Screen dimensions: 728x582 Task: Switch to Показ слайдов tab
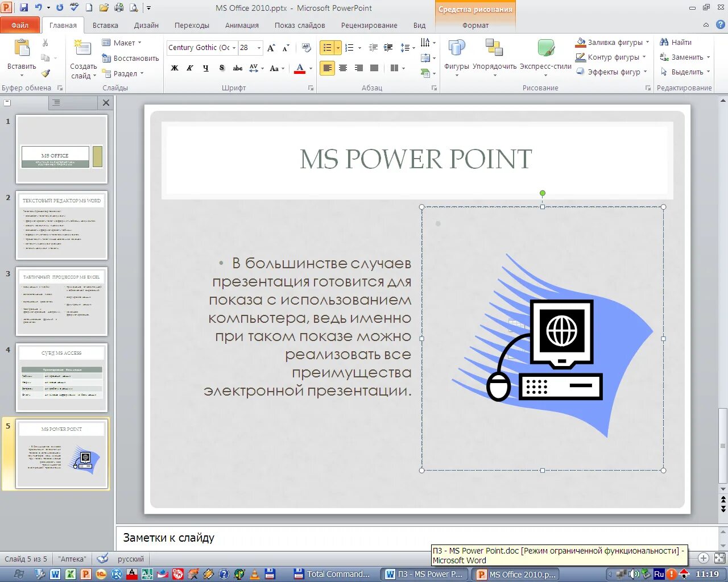pos(300,25)
